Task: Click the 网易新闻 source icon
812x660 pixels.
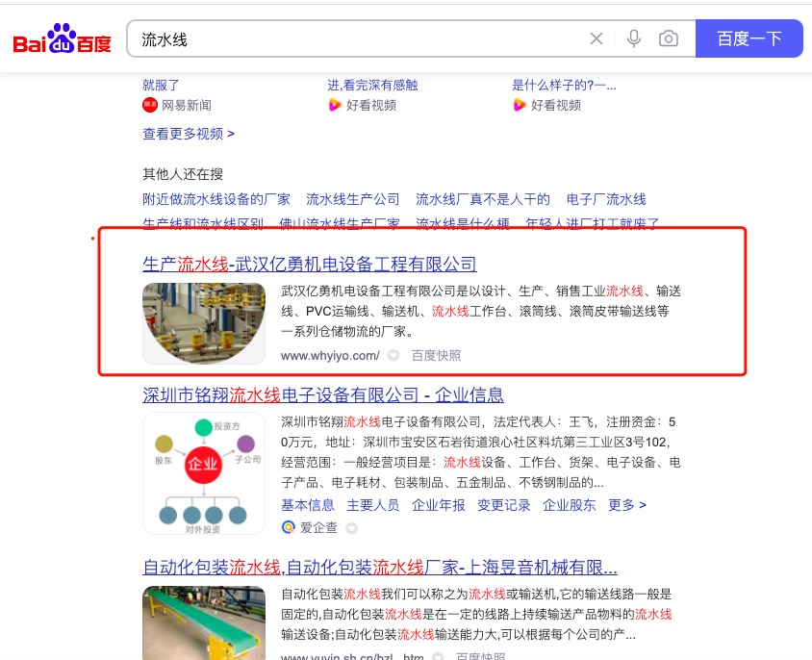Action: (150, 105)
